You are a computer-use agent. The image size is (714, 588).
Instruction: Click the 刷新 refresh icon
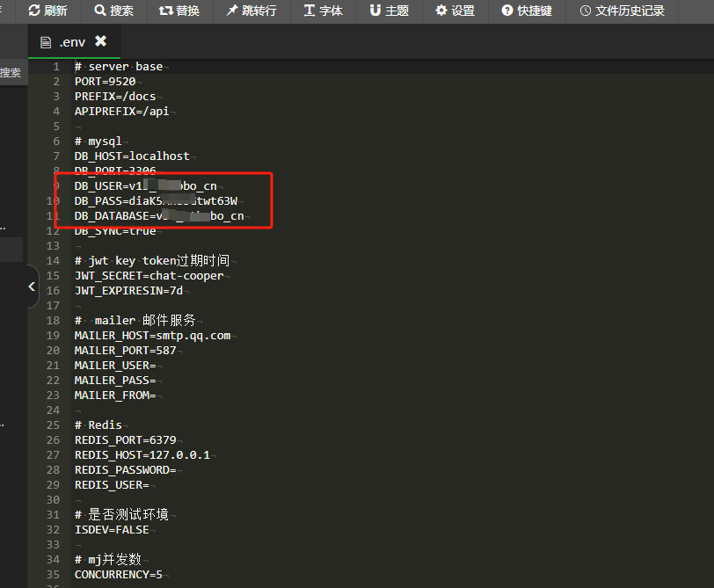[33, 11]
